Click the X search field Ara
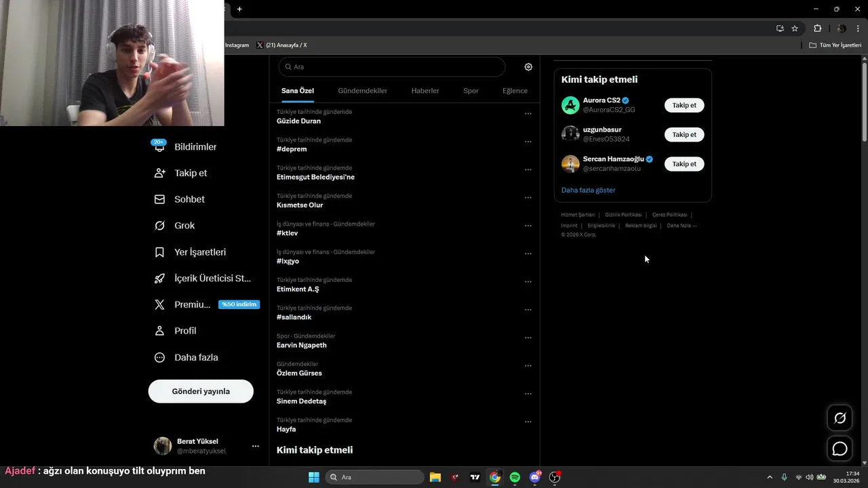The height and width of the screenshot is (488, 868). 392,67
